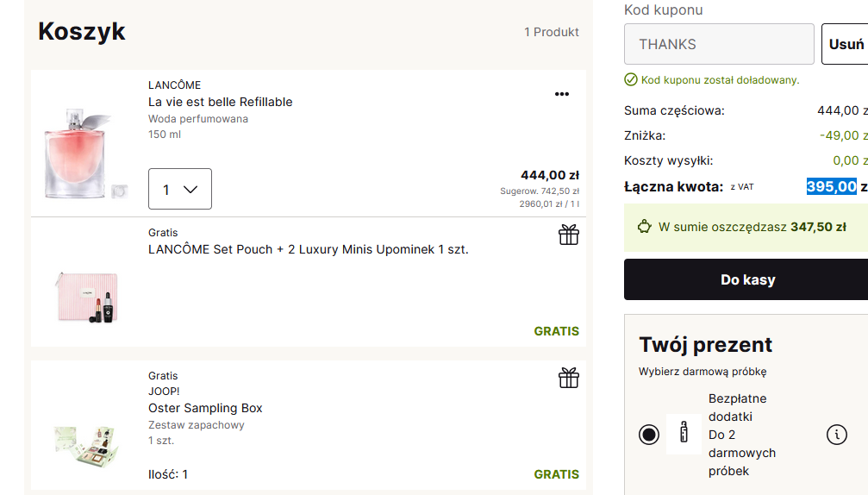Click the Oster Sampling Box thumbnail
Image resolution: width=868 pixels, height=495 pixels.
click(86, 442)
